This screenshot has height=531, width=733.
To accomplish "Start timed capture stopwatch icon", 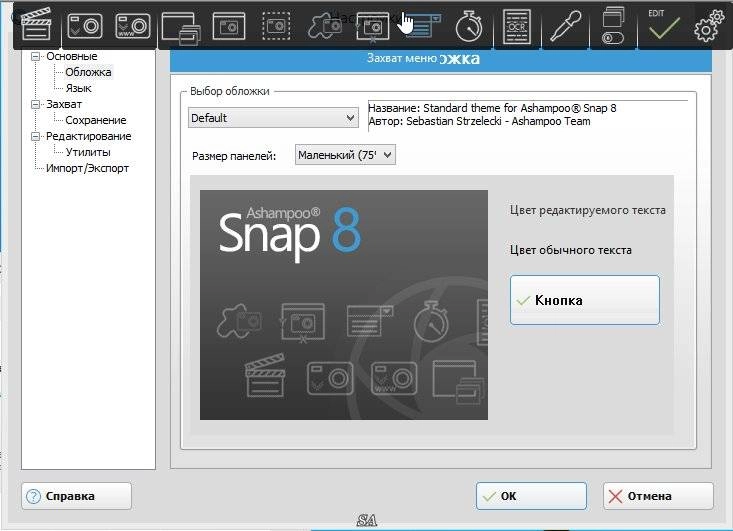I will (x=469, y=27).
